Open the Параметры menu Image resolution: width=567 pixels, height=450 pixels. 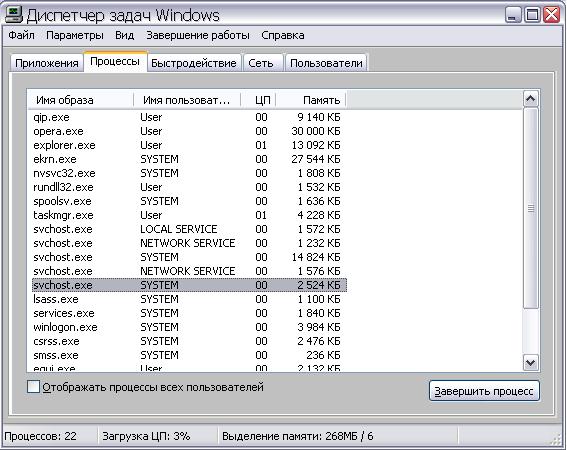[x=75, y=35]
